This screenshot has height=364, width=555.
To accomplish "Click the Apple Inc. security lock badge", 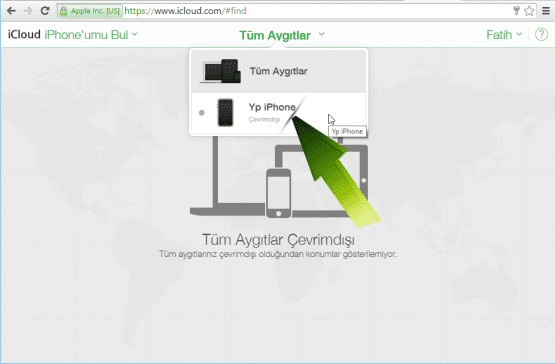I will pyautogui.click(x=90, y=11).
